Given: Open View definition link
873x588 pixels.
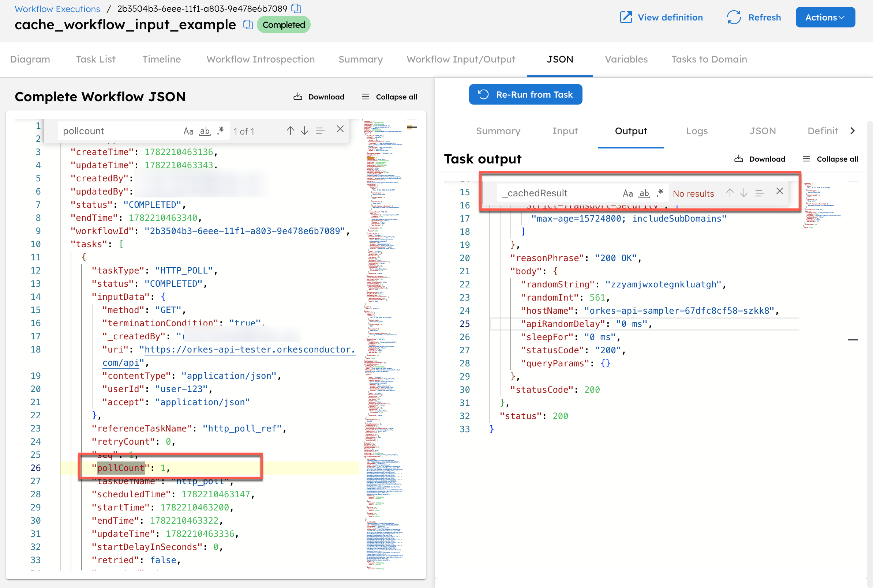Looking at the screenshot, I should pos(661,17).
